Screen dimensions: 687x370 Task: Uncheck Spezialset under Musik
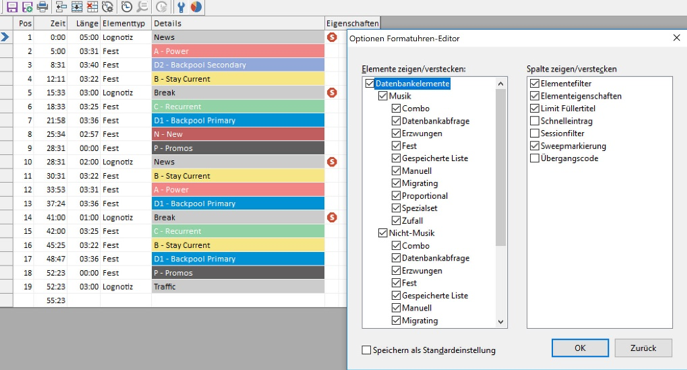(x=396, y=208)
